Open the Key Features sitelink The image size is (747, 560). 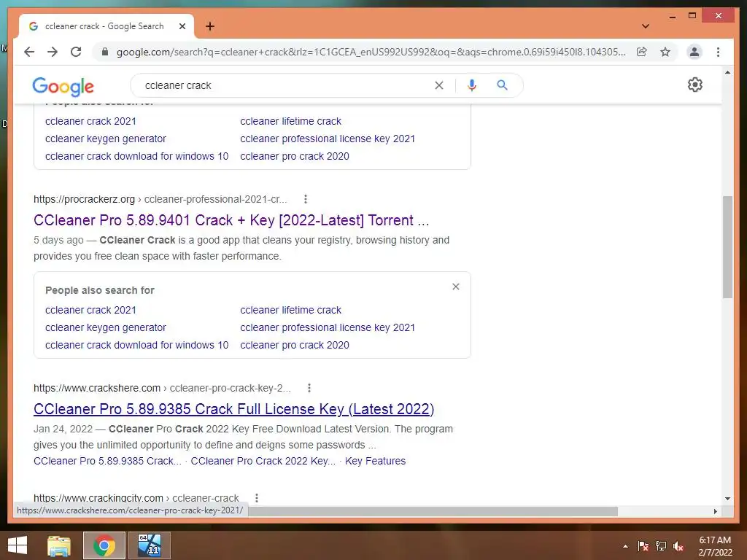pyautogui.click(x=376, y=461)
